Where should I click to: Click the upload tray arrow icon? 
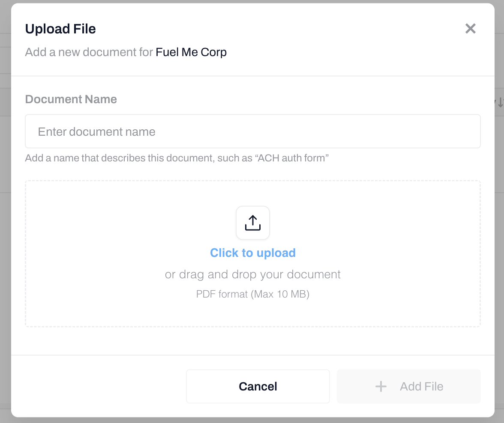coord(253,223)
